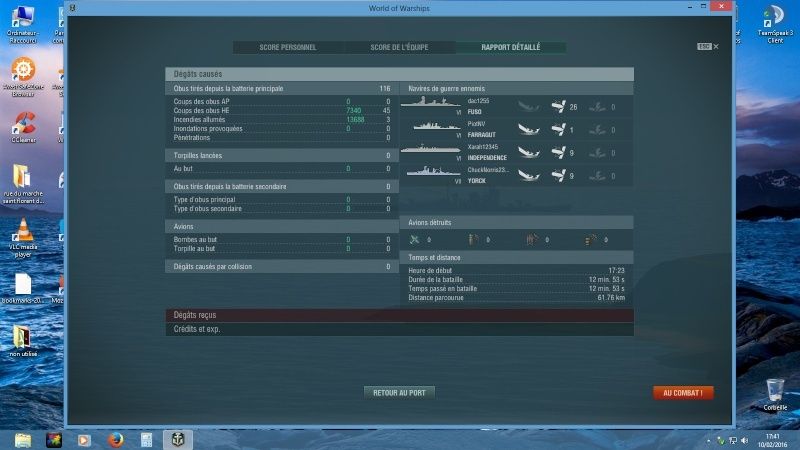Open the 'non utilisé' desktop folder
This screenshot has width=800, height=450.
[23, 340]
